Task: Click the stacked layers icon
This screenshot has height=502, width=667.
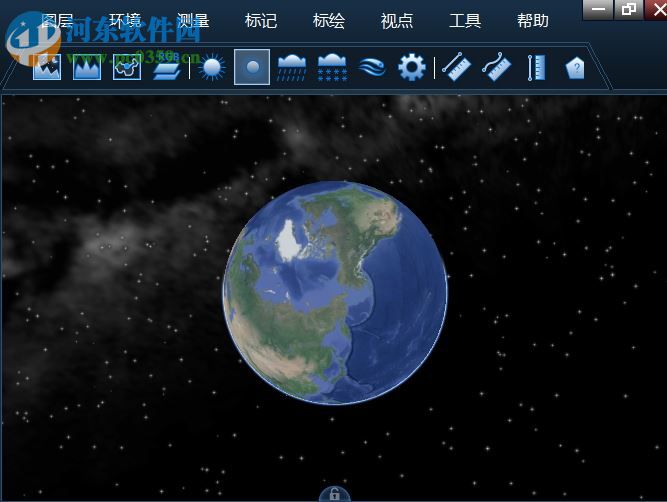Action: (x=166, y=68)
